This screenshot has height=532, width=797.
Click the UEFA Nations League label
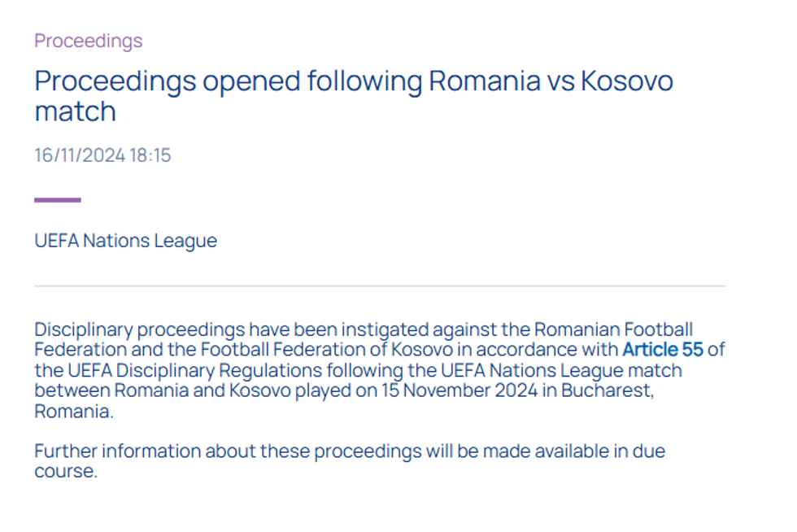125,241
